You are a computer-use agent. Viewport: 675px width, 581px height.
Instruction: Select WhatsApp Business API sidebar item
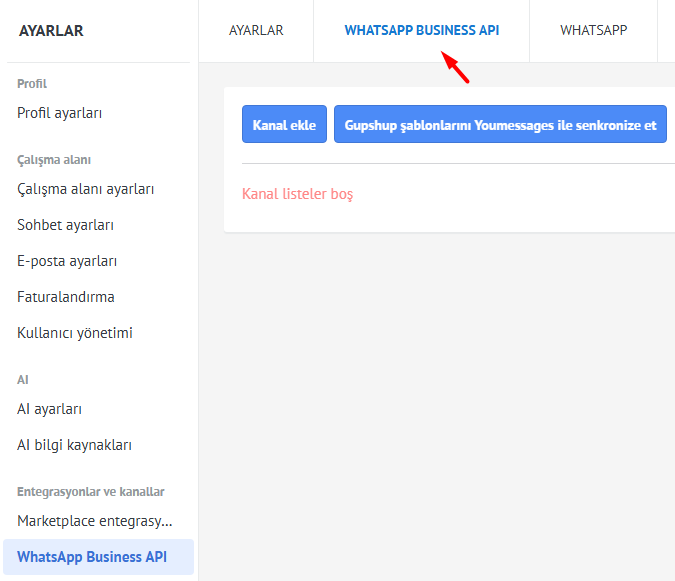pyautogui.click(x=92, y=557)
